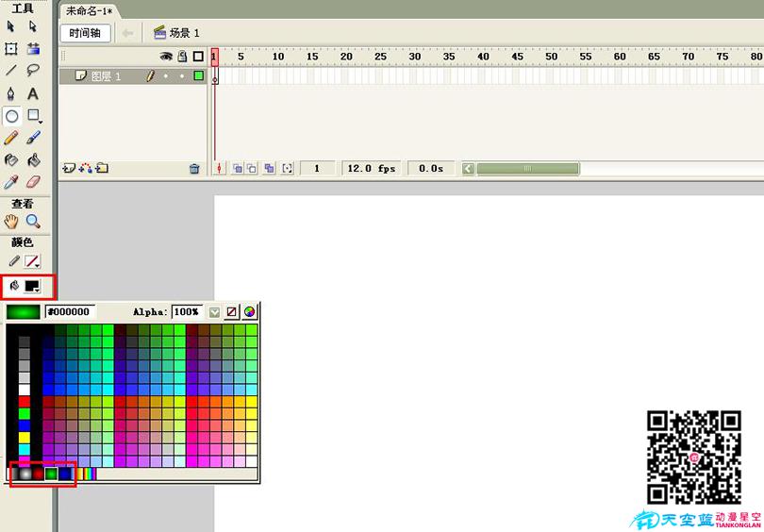The width and height of the screenshot is (764, 532).
Task: Activate the Hand tool
Action: pos(10,222)
